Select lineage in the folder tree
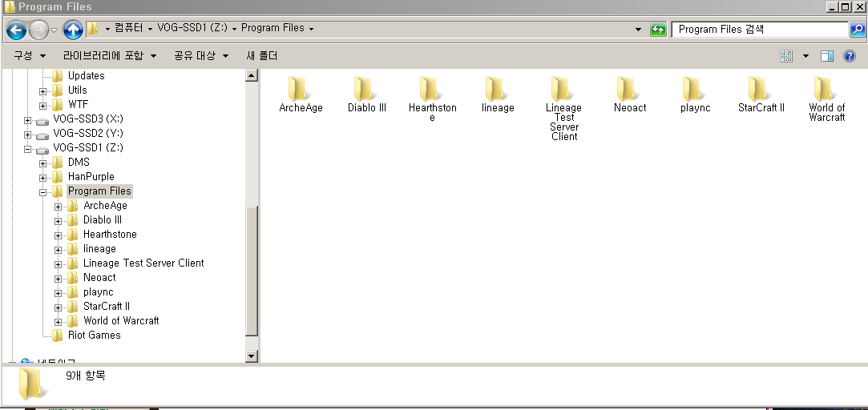 99,248
